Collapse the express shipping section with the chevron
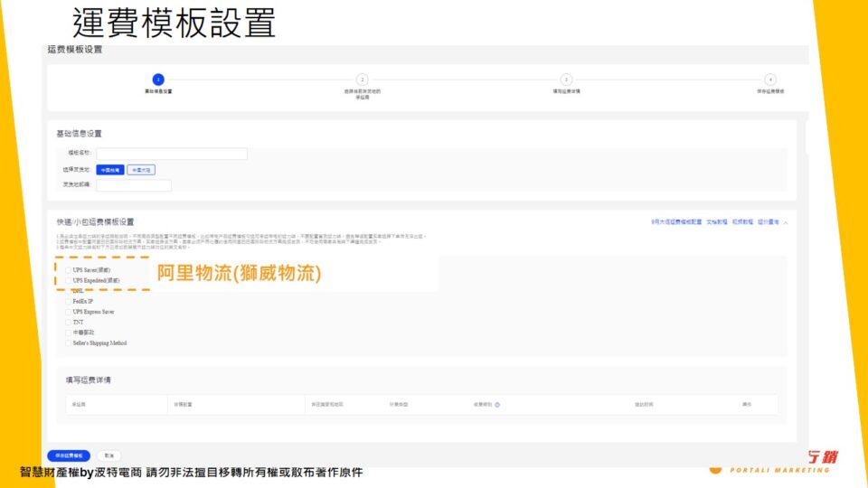 (x=786, y=222)
